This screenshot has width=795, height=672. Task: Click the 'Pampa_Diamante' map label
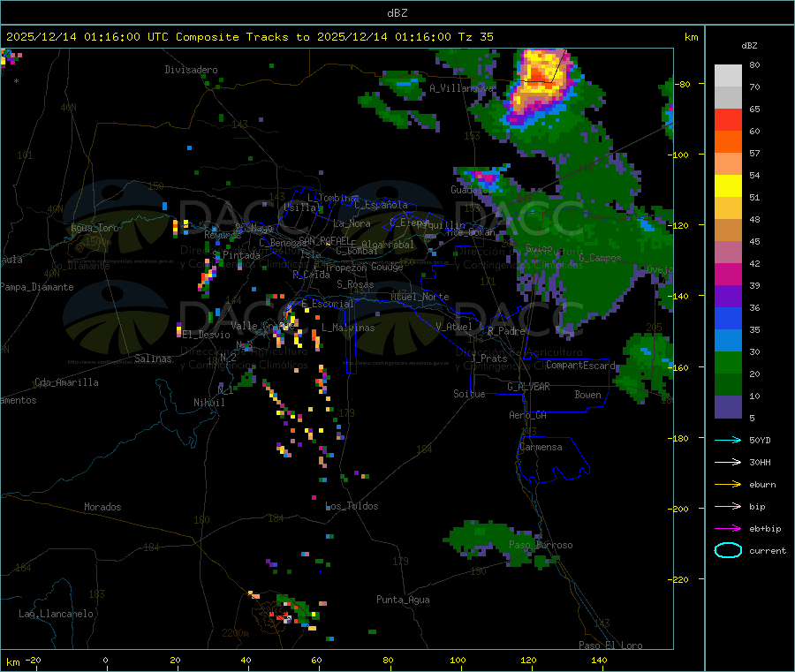tap(37, 287)
